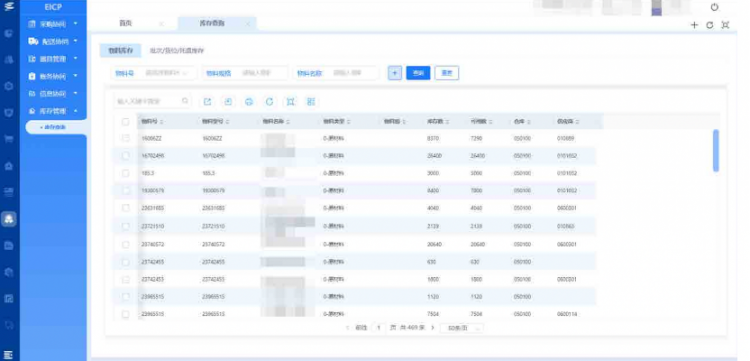Check the row checkbox for 物料号 23631693
This screenshot has height=361, width=750.
coord(125,208)
